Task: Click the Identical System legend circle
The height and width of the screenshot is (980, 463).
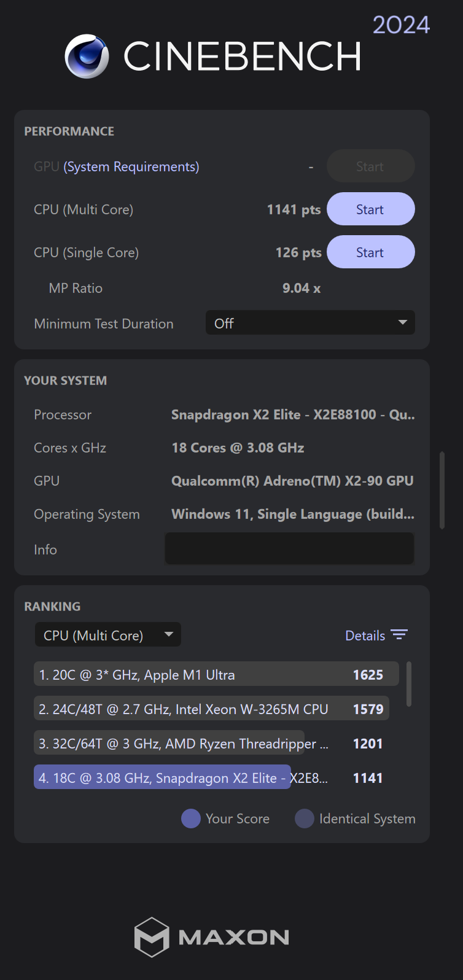Action: click(305, 819)
